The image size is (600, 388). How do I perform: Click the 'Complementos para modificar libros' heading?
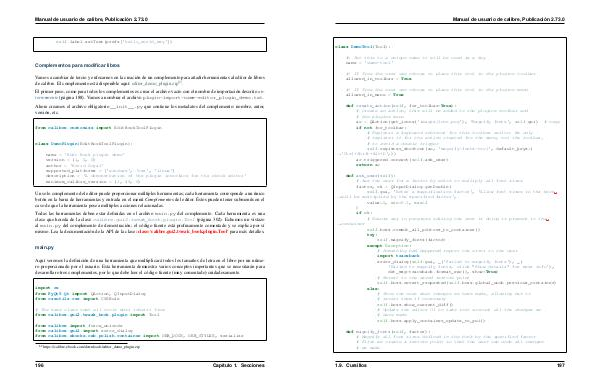[77, 65]
